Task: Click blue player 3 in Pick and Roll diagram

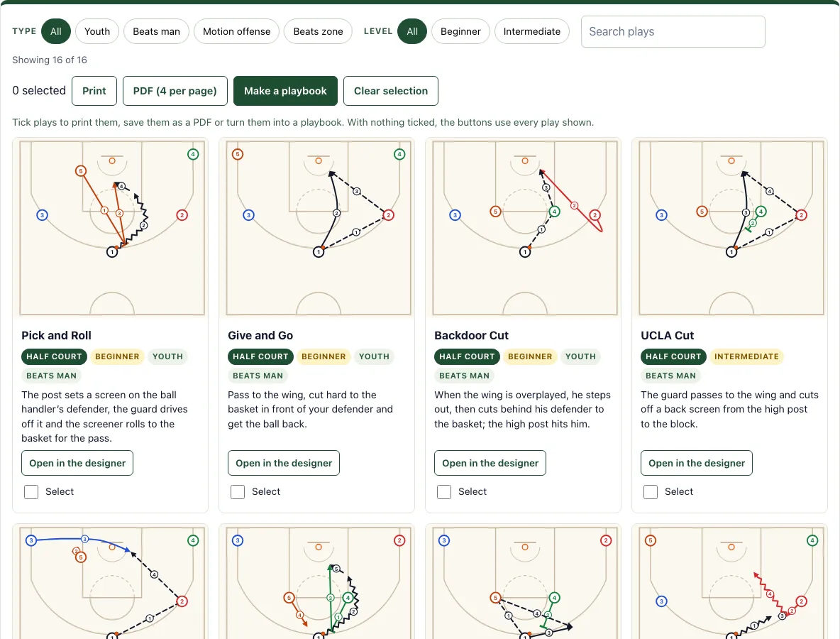Action: pyautogui.click(x=43, y=215)
